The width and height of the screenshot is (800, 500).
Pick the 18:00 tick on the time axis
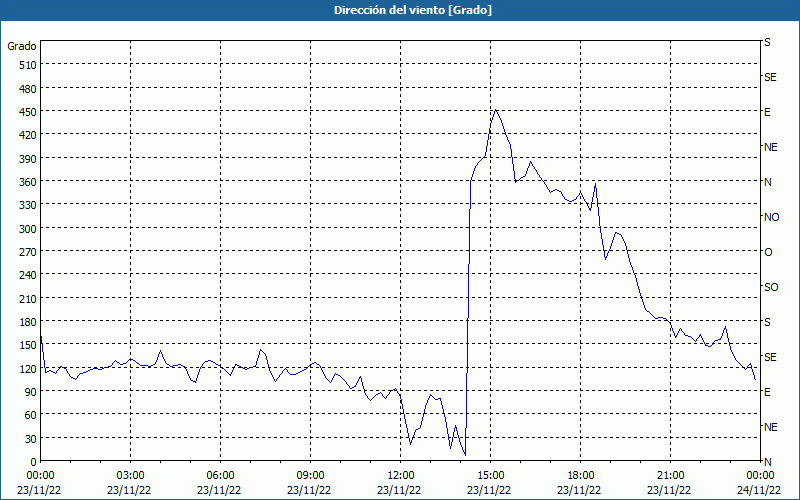coord(580,476)
